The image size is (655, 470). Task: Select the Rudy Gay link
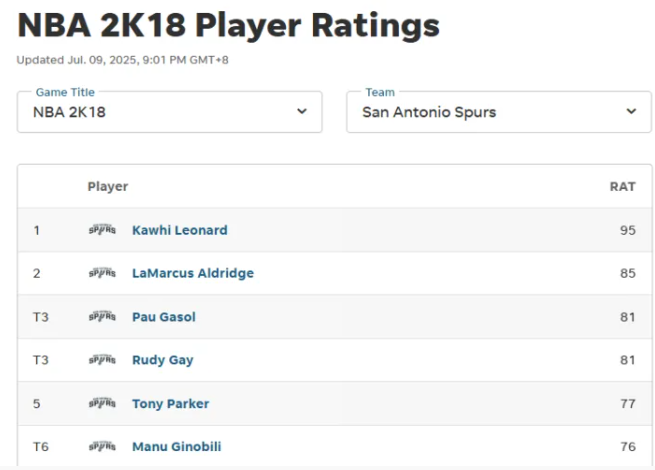coord(163,360)
